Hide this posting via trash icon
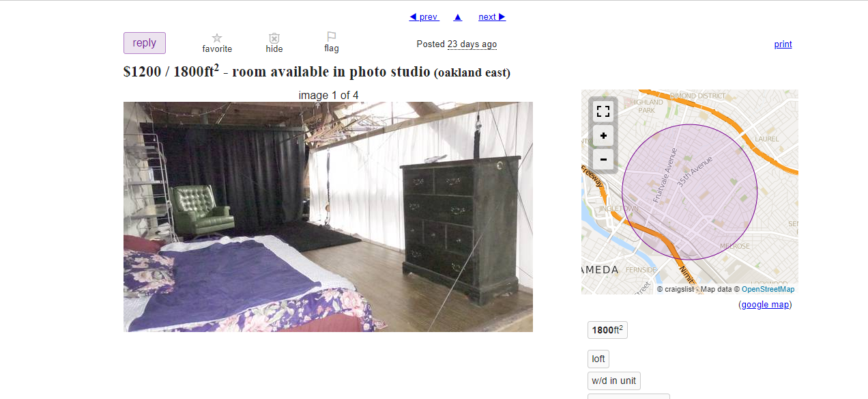 [x=274, y=38]
